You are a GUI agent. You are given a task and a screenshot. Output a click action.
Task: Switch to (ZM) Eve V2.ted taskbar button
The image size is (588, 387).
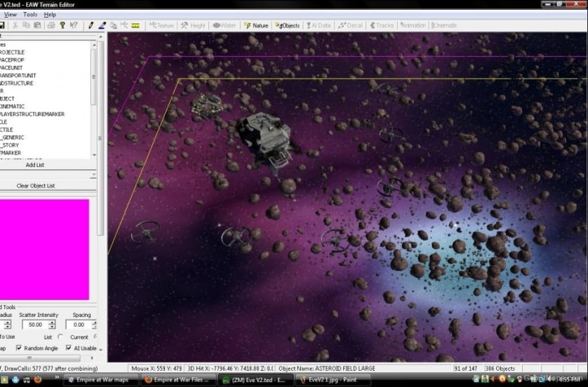pos(255,380)
